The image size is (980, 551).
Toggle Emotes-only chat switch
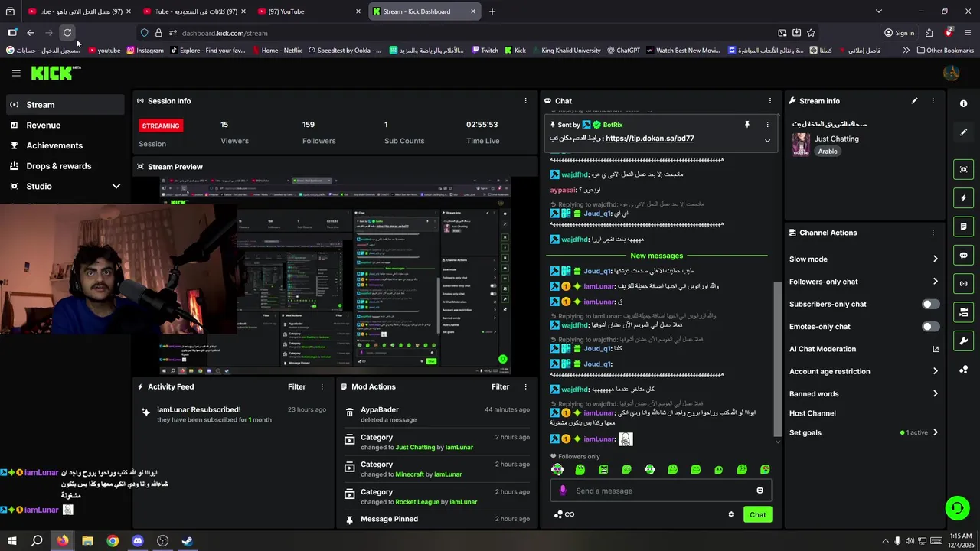tap(930, 327)
